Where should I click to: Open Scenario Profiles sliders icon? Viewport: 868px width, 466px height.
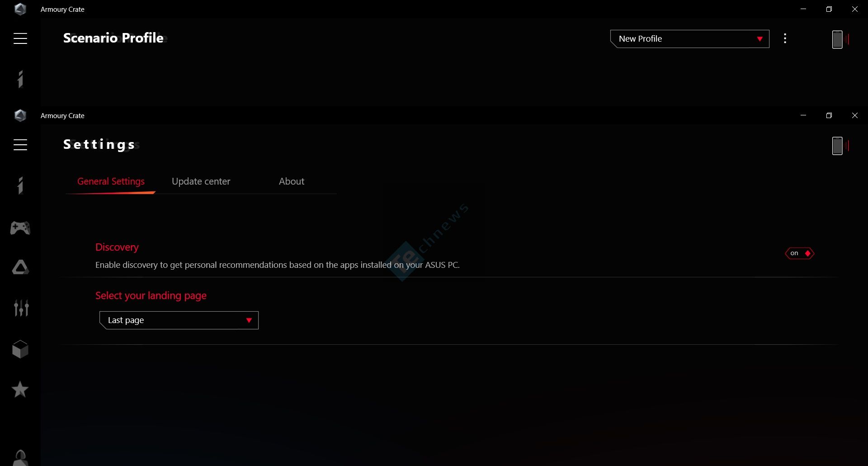coord(21,308)
